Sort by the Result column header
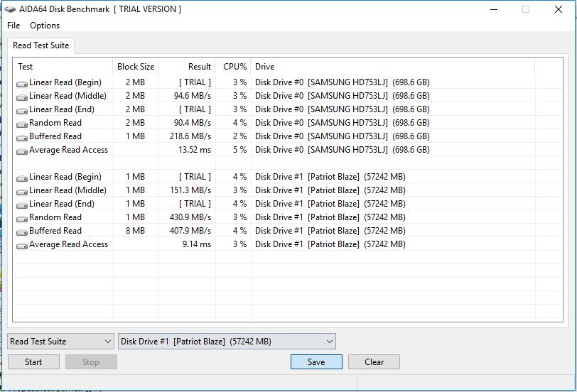Image resolution: width=577 pixels, height=392 pixels. pyautogui.click(x=187, y=67)
